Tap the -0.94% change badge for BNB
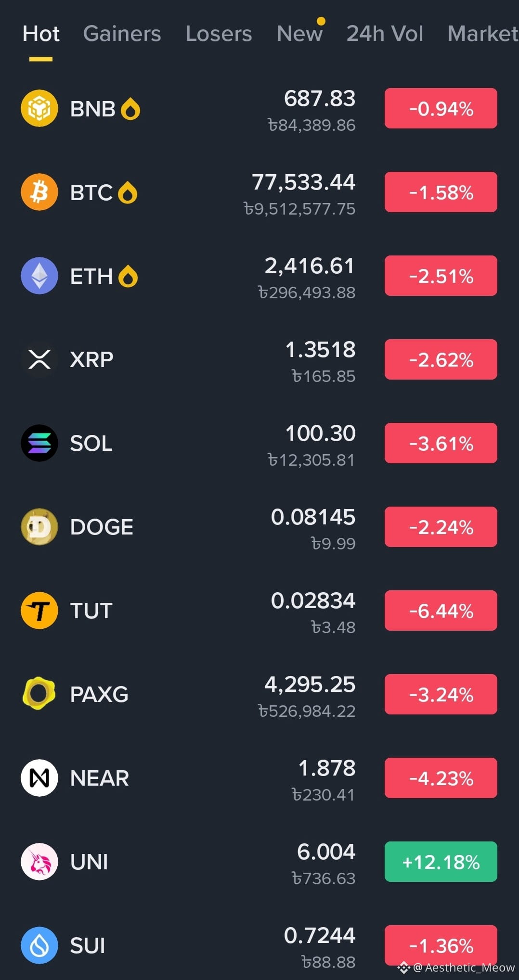Screen dimensions: 519x980 [441, 108]
